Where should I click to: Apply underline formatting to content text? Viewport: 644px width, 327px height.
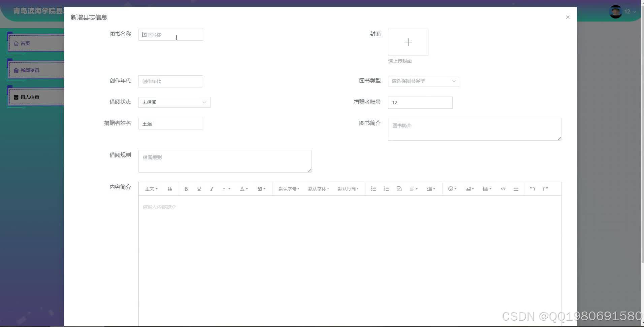tap(199, 189)
